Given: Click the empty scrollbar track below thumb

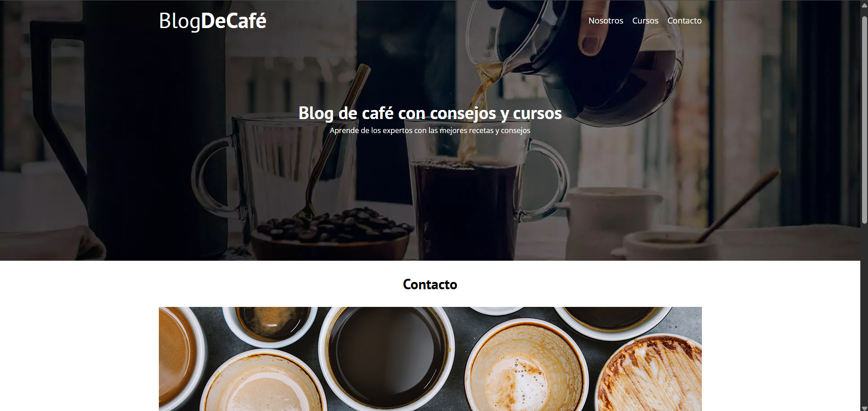Looking at the screenshot, I should [864, 312].
